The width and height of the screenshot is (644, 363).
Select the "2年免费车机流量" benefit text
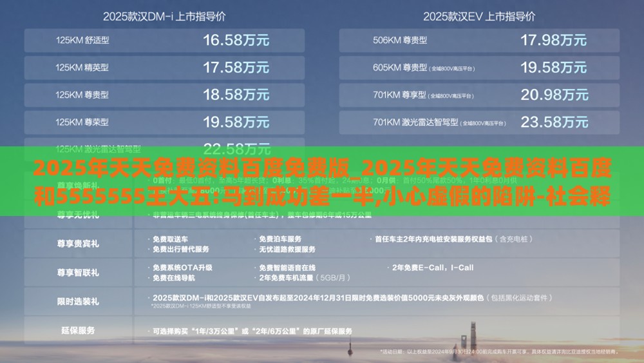[x=286, y=279]
